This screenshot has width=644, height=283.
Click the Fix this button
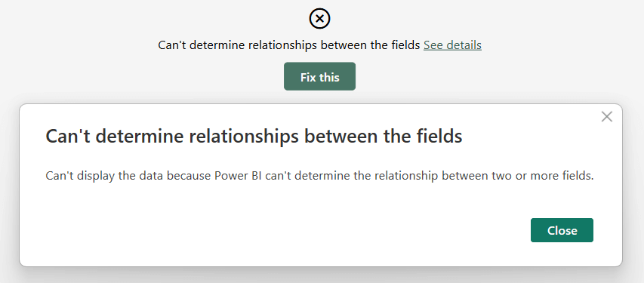[x=319, y=76]
